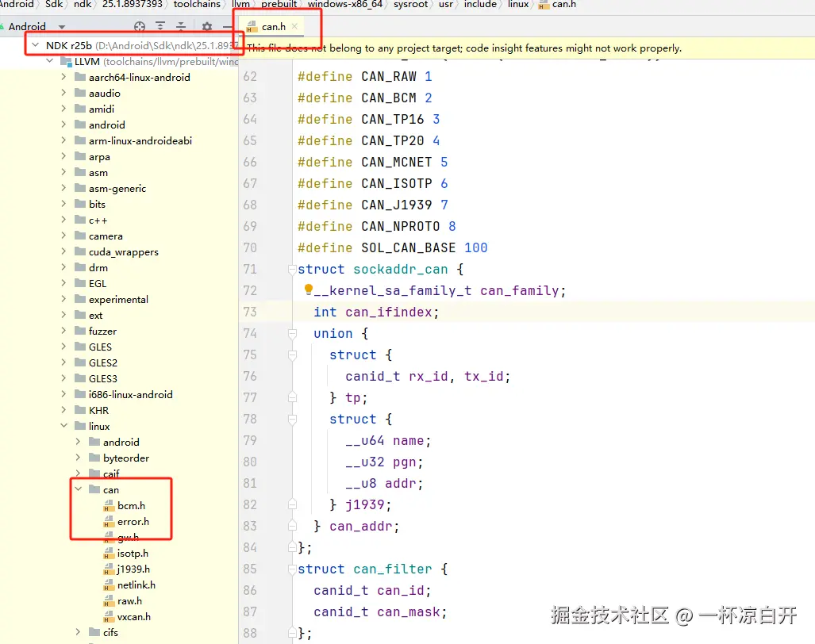The height and width of the screenshot is (644, 815).
Task: Place cursor on can_ifindex declaration
Action: point(376,312)
